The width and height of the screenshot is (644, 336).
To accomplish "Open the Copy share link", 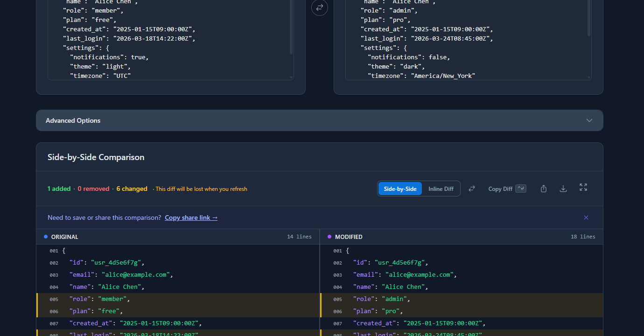I will click(x=191, y=217).
